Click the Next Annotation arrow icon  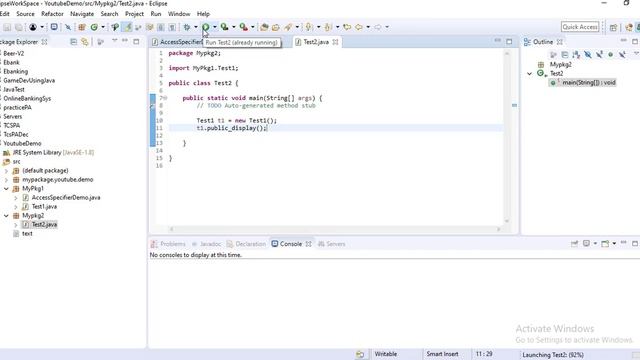pyautogui.click(x=309, y=27)
